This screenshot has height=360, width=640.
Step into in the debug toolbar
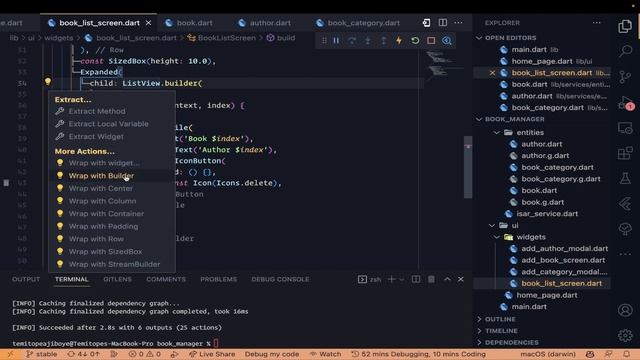368,40
